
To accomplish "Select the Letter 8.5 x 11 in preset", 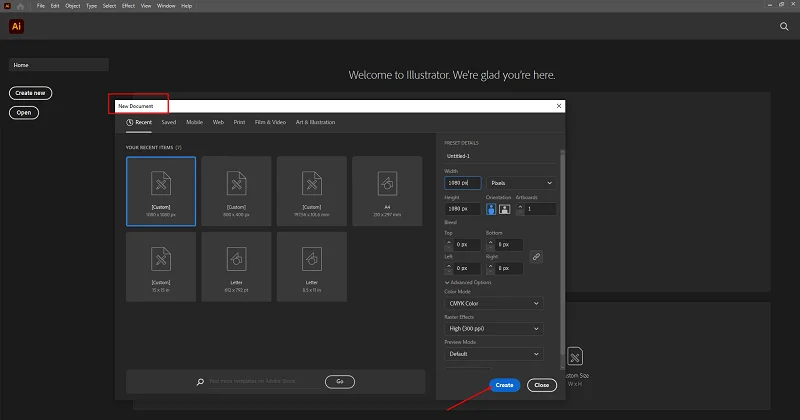I will [312, 267].
